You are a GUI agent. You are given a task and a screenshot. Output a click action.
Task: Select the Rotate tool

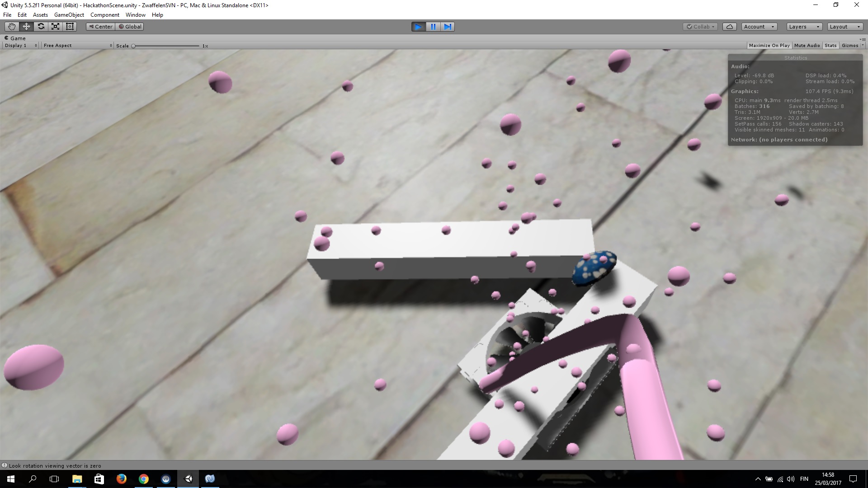(x=41, y=27)
